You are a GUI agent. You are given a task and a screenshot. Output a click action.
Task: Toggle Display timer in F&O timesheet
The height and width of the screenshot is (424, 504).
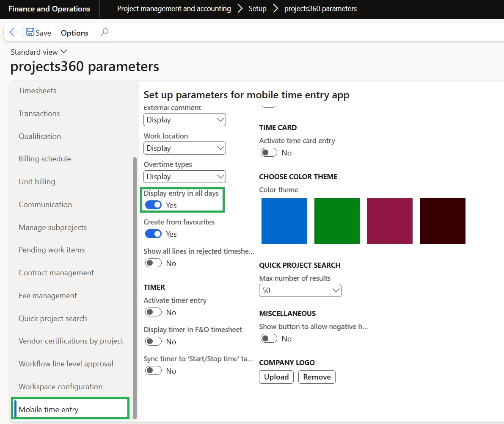[x=153, y=341]
